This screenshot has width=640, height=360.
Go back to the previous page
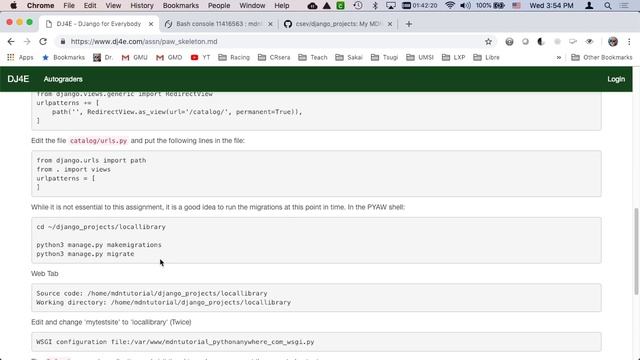pos(11,42)
